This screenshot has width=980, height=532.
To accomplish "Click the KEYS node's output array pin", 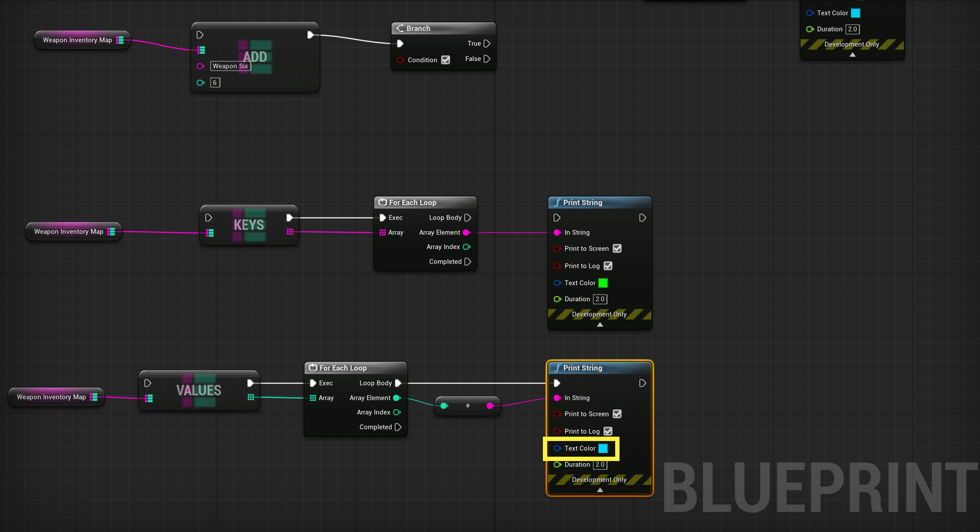I will pyautogui.click(x=290, y=232).
